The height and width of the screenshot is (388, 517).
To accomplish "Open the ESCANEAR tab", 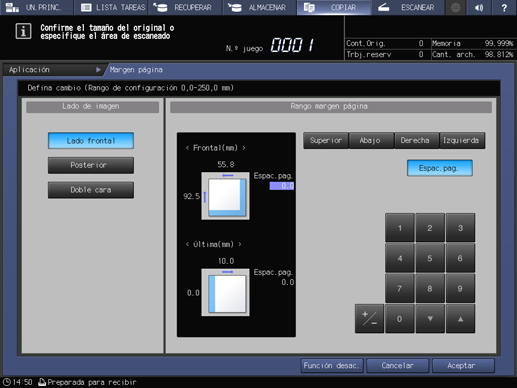I will coord(408,7).
